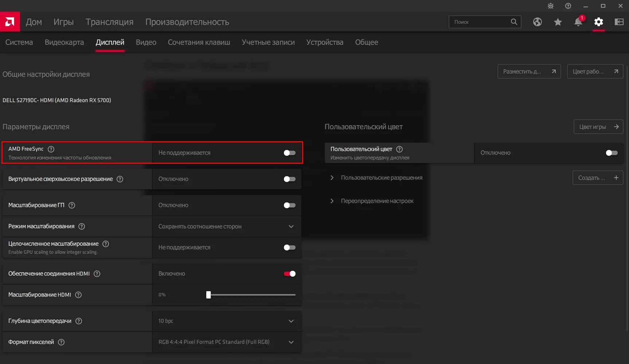Switch to Учетные записи tab
Image resolution: width=629 pixels, height=364 pixels.
268,42
